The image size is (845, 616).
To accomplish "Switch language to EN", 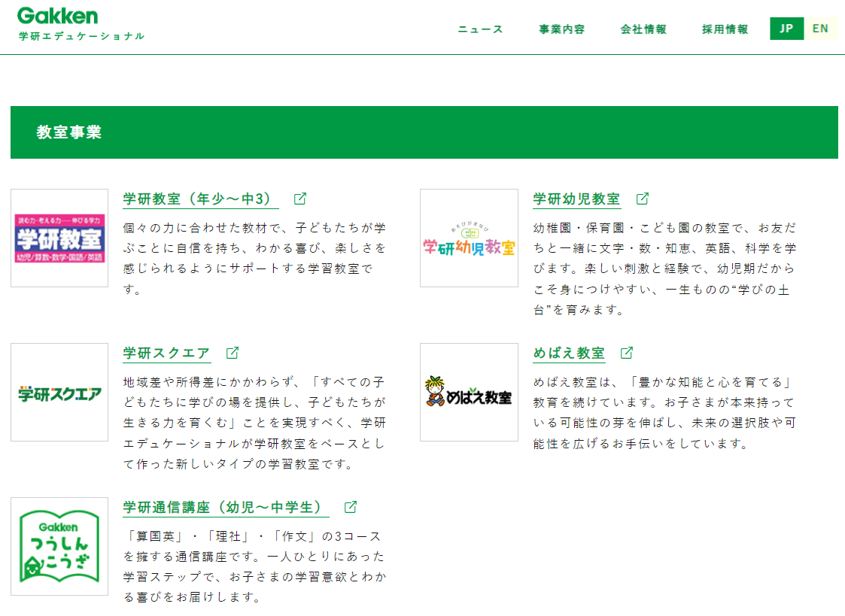I will (x=820, y=29).
